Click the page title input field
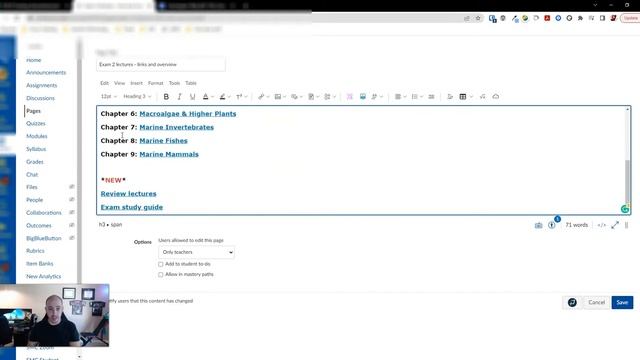640x360 pixels. coord(161,64)
